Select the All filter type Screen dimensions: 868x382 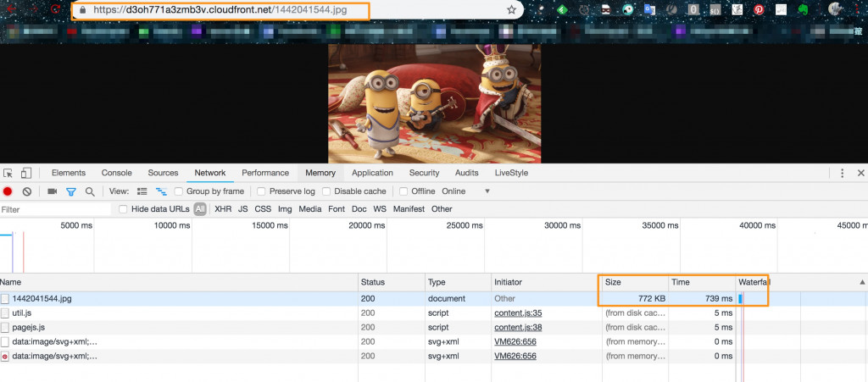coord(200,209)
